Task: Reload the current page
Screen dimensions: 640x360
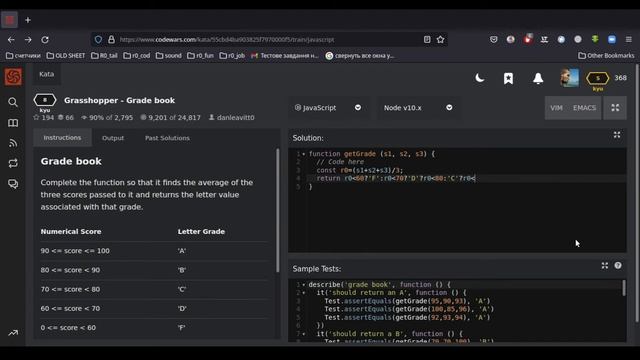Action: click(45, 40)
